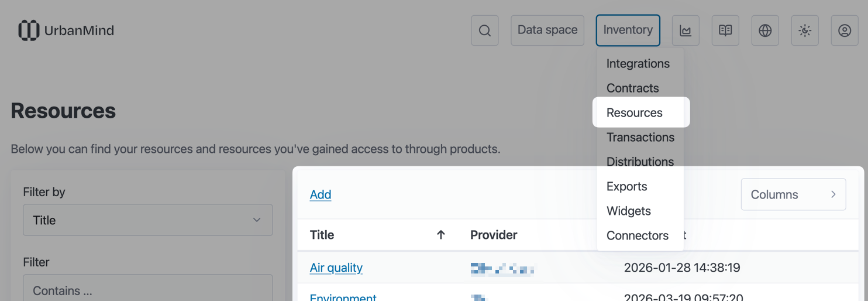Click the Contains filter input field
Screen dimensions: 868x301
tap(148, 288)
